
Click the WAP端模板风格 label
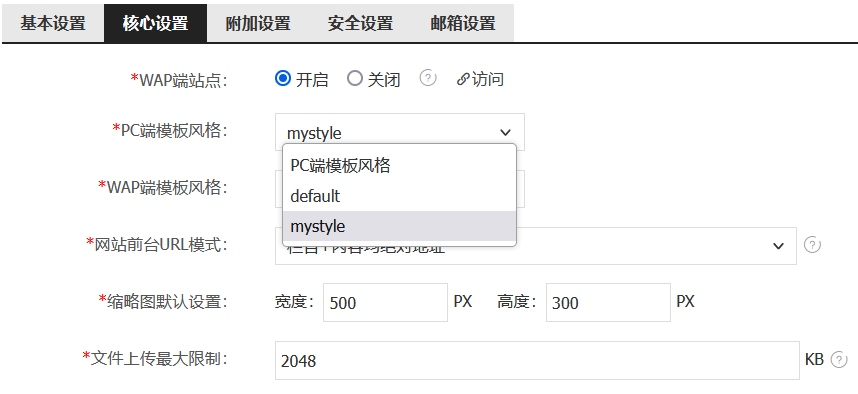(x=162, y=187)
